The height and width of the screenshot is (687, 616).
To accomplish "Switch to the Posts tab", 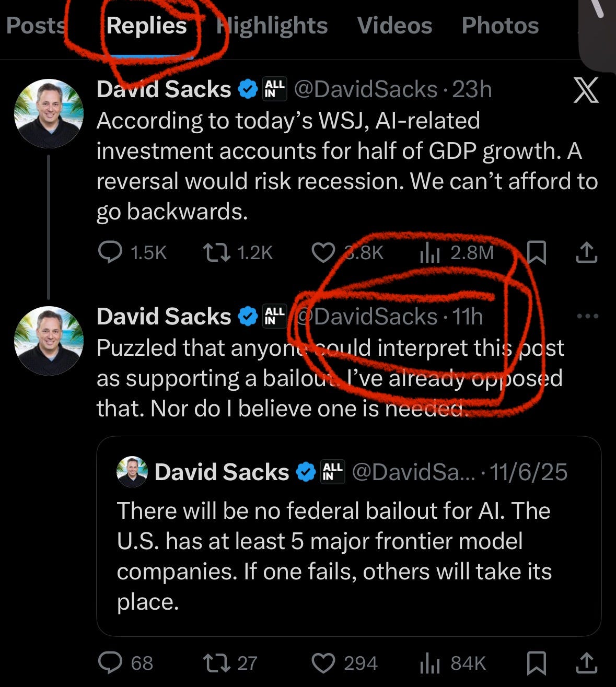I will click(36, 26).
